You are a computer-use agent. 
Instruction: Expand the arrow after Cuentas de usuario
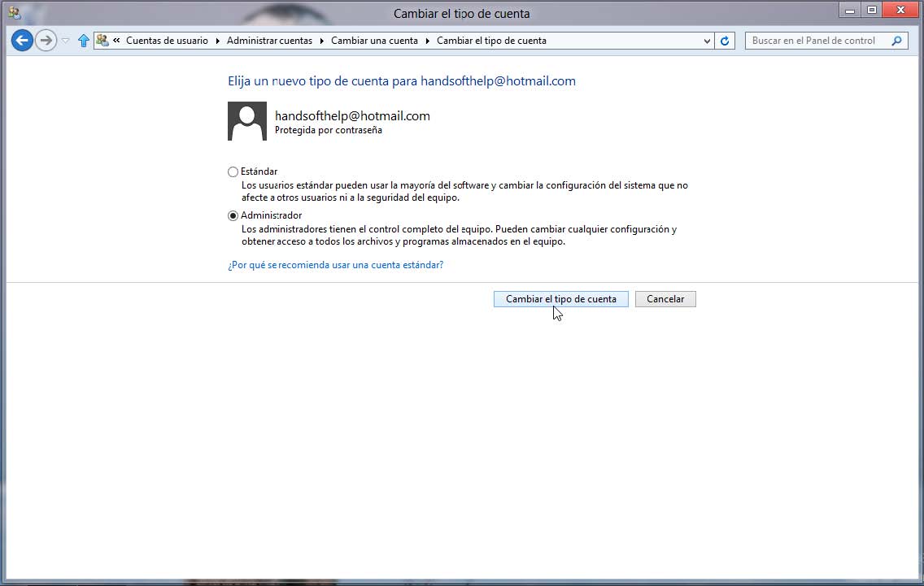tap(218, 41)
